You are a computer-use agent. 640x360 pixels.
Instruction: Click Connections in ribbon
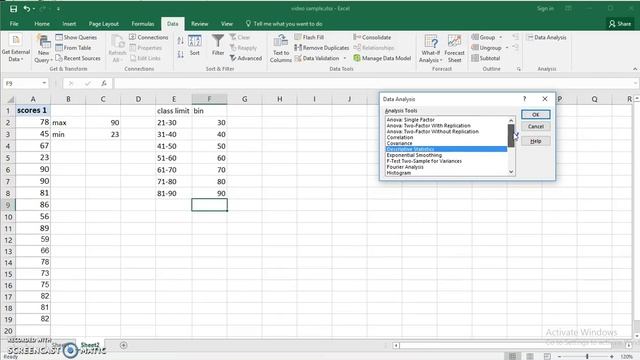coord(149,37)
